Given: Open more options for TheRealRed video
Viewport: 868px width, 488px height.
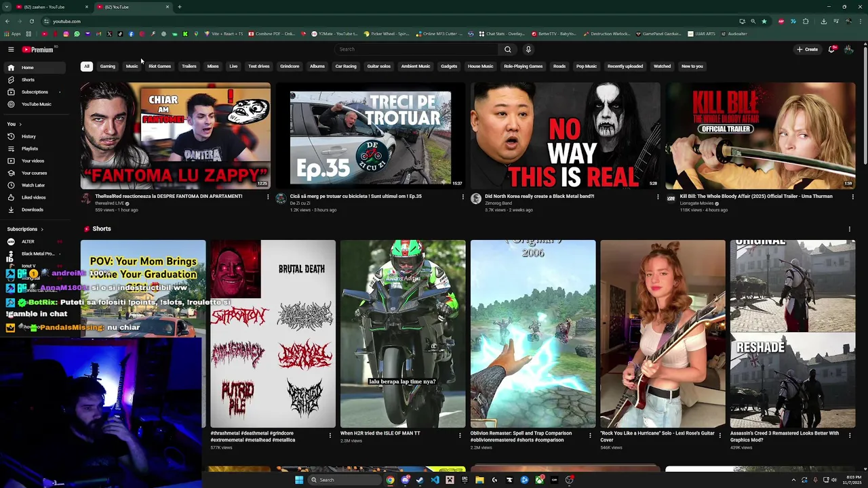Looking at the screenshot, I should tap(268, 197).
